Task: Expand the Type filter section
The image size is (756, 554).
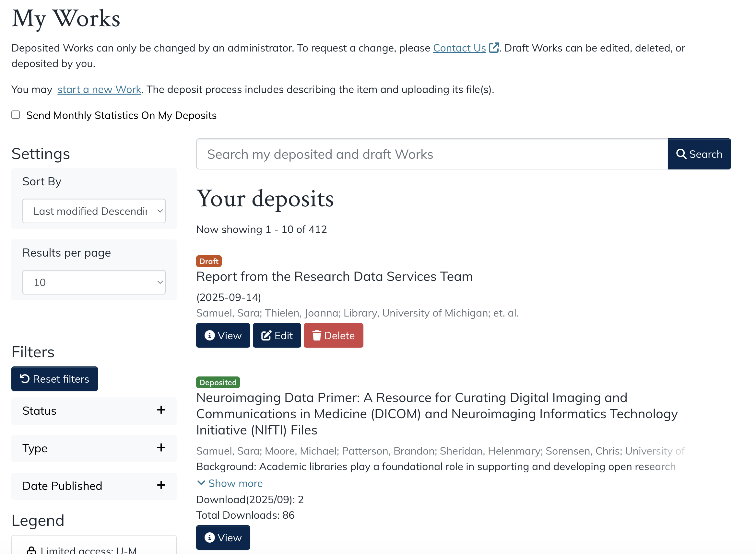Action: [161, 448]
